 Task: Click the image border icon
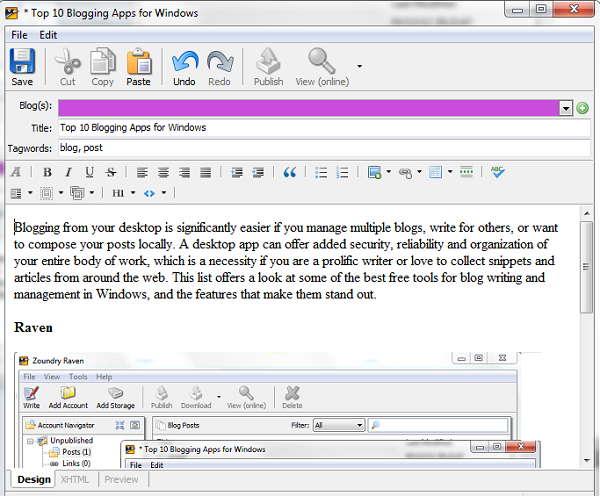click(x=46, y=193)
